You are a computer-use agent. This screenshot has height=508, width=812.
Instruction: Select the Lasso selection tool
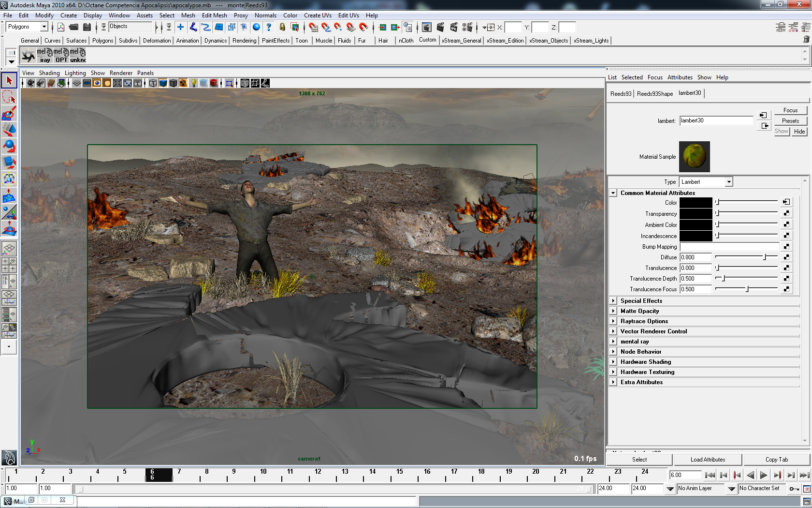(9, 97)
